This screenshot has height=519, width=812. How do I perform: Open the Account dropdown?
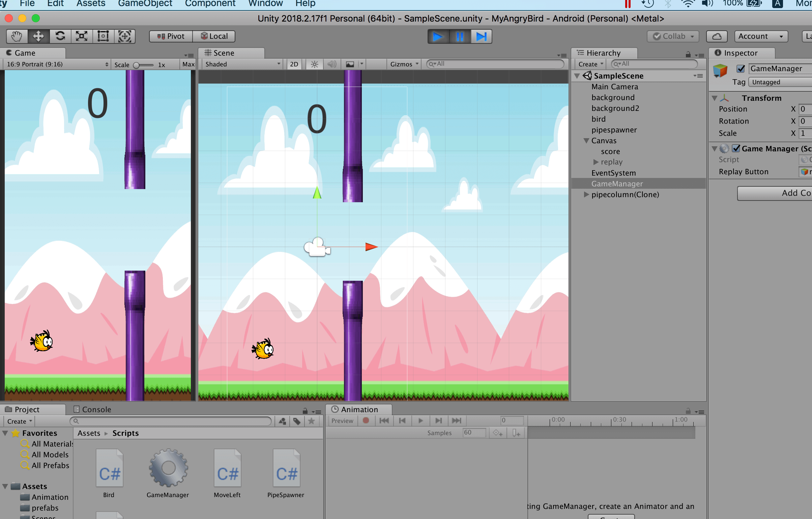click(760, 36)
